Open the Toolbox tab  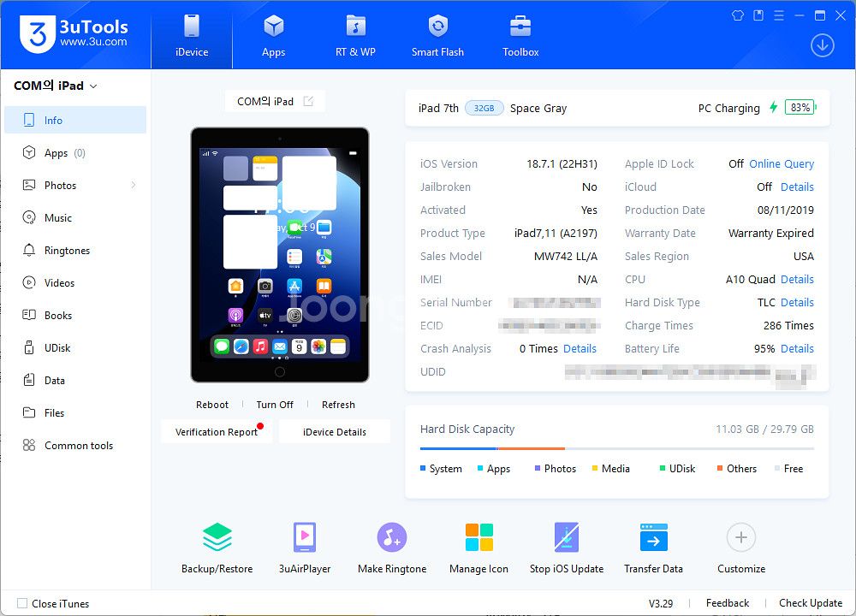(x=520, y=36)
